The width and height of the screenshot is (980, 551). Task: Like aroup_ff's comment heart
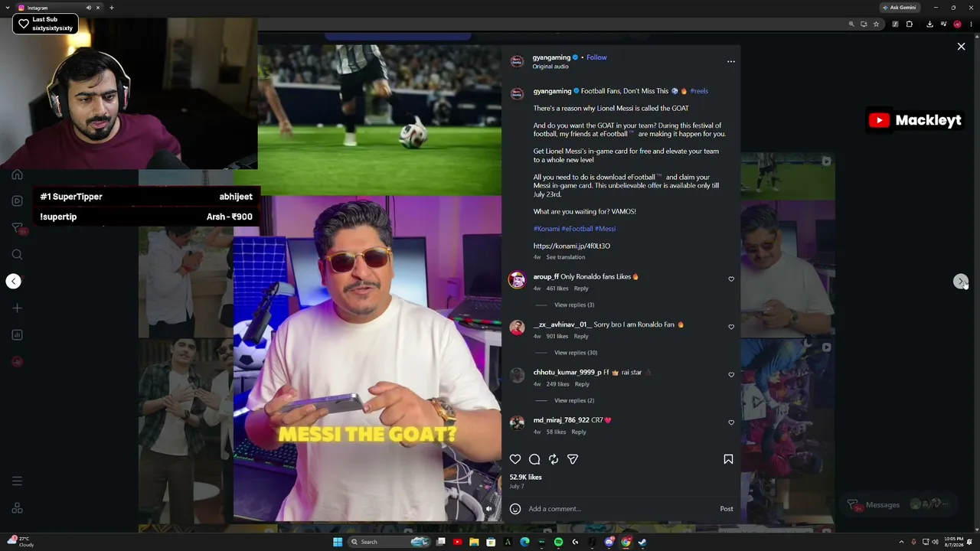(731, 279)
